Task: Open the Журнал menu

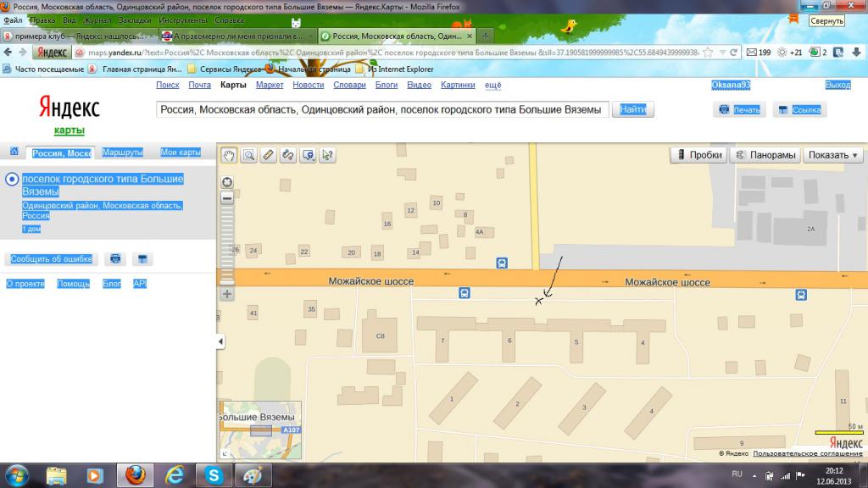Action: pyautogui.click(x=97, y=20)
